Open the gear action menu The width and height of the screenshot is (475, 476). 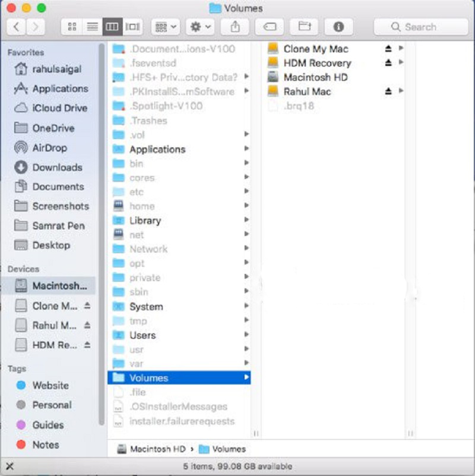pyautogui.click(x=200, y=27)
